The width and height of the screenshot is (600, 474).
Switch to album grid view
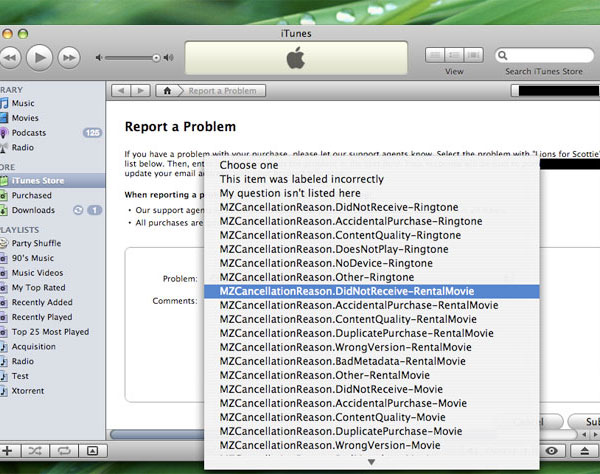(x=454, y=55)
